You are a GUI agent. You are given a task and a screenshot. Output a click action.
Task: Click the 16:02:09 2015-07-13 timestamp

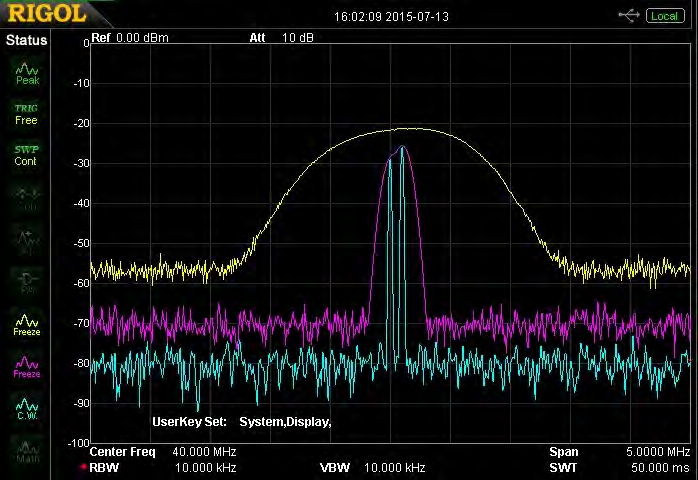[x=391, y=17]
